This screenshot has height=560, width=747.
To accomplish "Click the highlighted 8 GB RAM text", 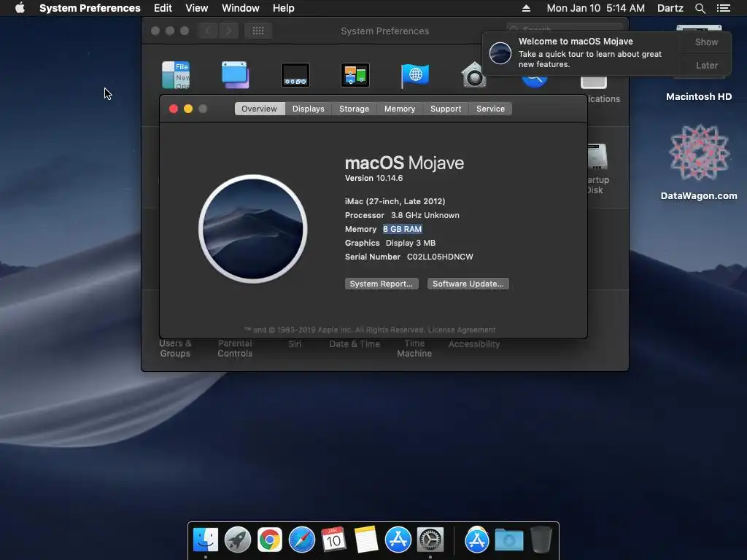I will click(x=402, y=229).
